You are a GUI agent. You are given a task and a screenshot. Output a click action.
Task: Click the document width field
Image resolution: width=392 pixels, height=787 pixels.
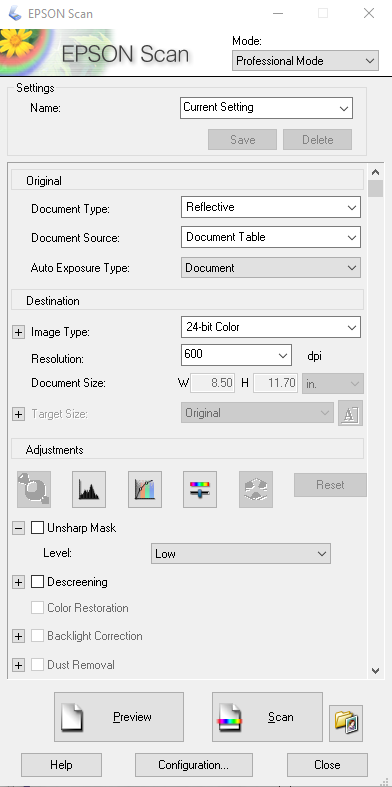(212, 383)
